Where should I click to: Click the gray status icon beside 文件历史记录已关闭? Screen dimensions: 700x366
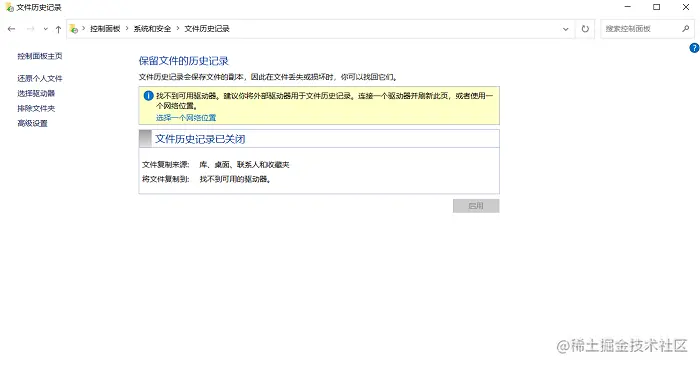tap(145, 139)
